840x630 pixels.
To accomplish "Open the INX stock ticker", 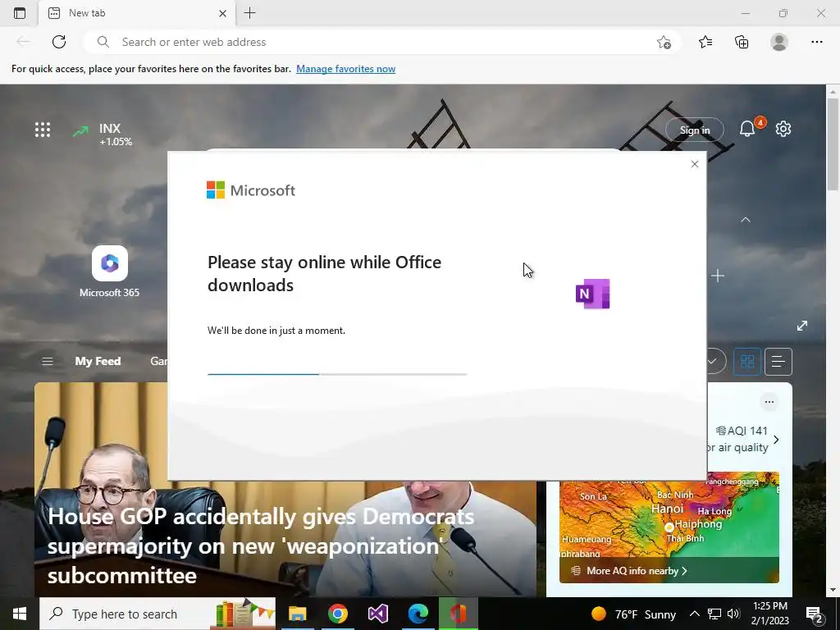I will (x=103, y=134).
